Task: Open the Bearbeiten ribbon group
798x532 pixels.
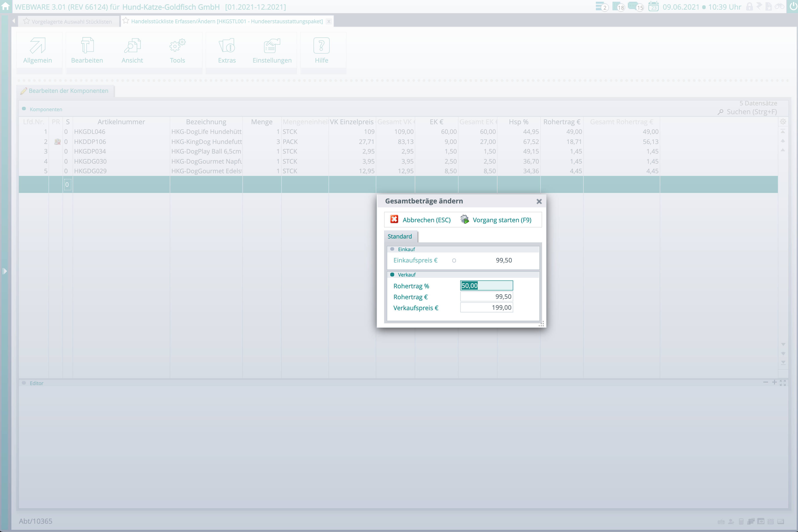Action: (87, 50)
